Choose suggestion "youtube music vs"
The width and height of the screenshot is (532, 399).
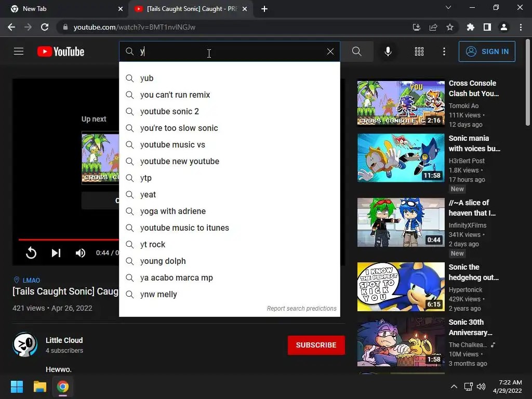tap(229, 144)
